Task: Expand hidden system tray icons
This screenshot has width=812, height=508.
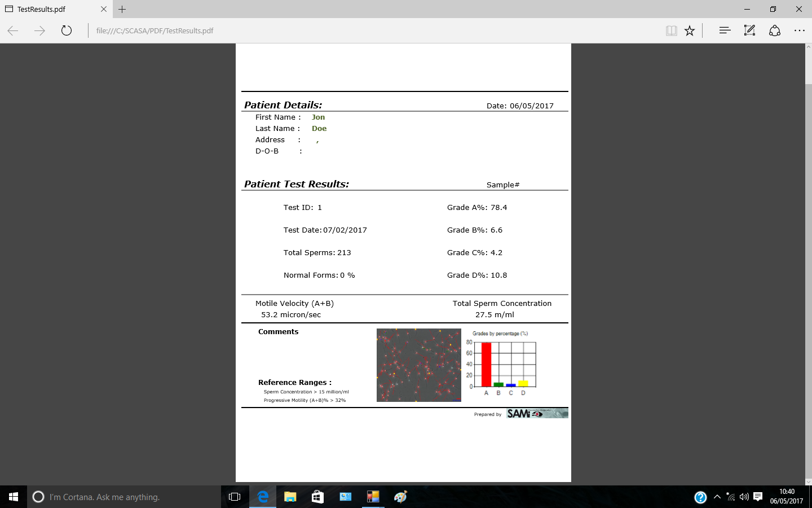Action: (x=717, y=497)
